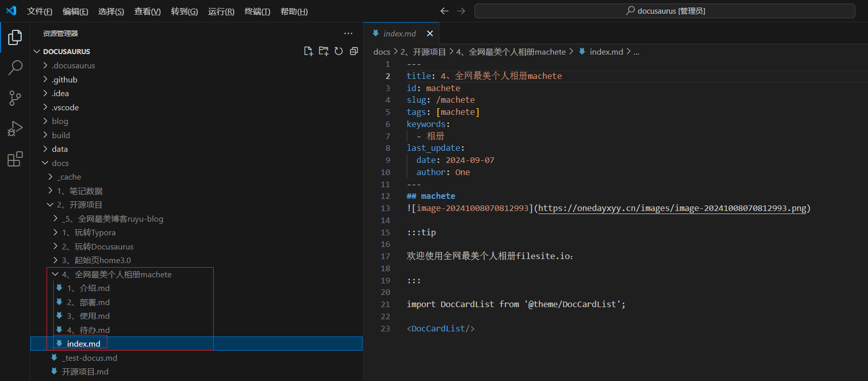The height and width of the screenshot is (381, 868).
Task: Click markdown icon of 2、部署.md file
Action: click(x=59, y=302)
